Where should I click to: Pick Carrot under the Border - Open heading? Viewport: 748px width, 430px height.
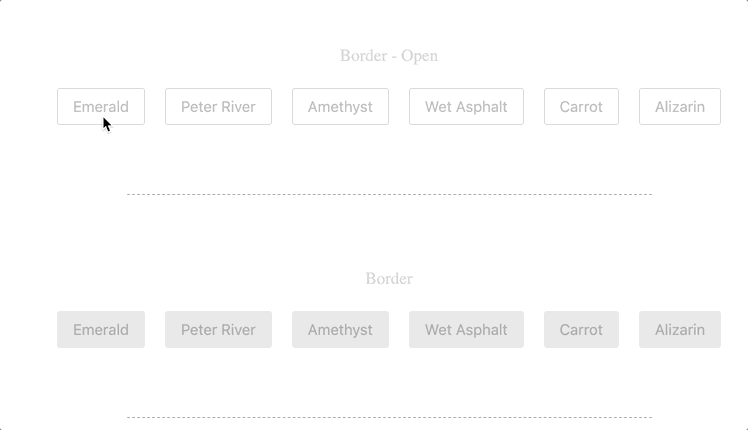[x=581, y=107]
